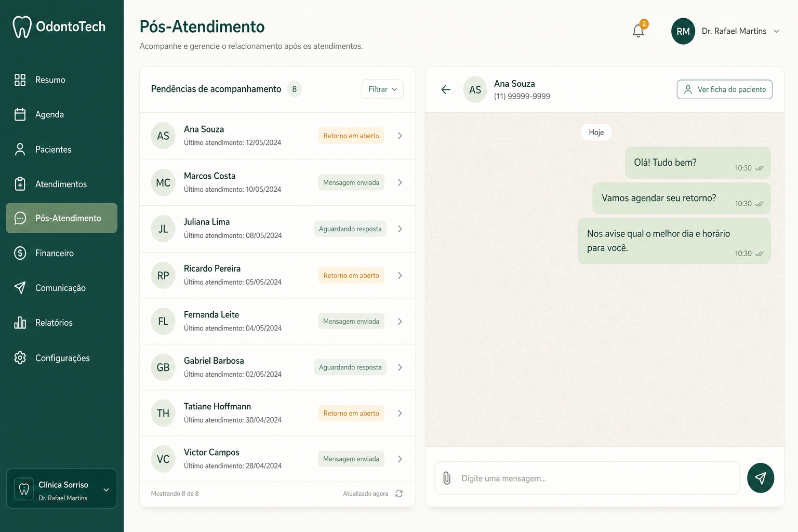Open the Configurações gear icon
Screen dimensions: 798x532
[x=20, y=358]
